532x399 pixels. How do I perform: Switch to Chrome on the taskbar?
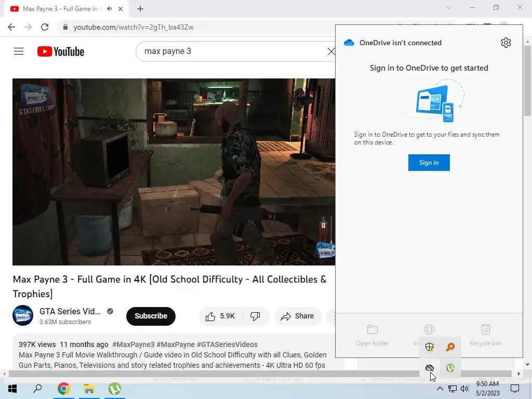pos(63,389)
